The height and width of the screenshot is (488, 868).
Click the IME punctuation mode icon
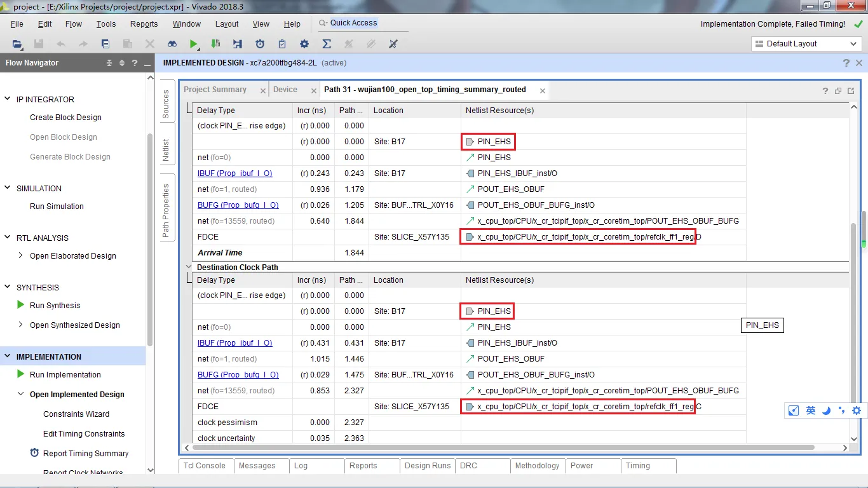(841, 410)
